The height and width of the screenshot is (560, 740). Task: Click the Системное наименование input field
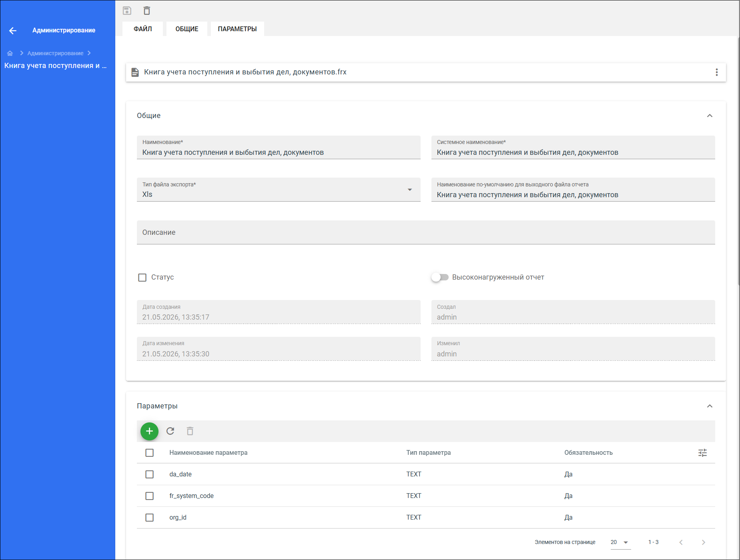tap(573, 147)
